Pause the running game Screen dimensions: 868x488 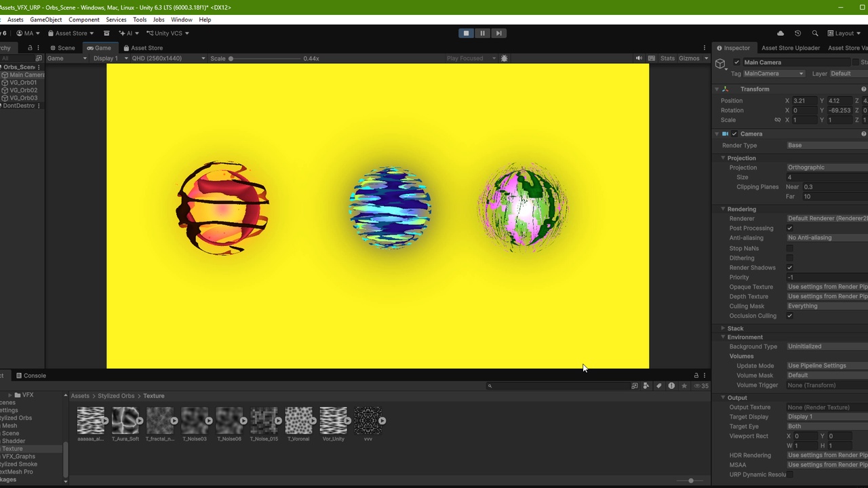click(x=482, y=33)
